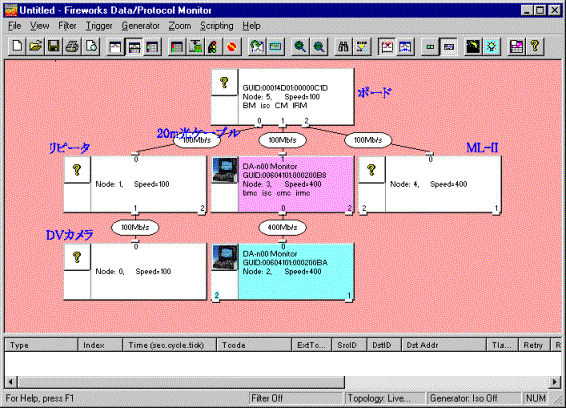This screenshot has height=408, width=566.
Task: Open the Generator menu
Action: pyautogui.click(x=140, y=26)
